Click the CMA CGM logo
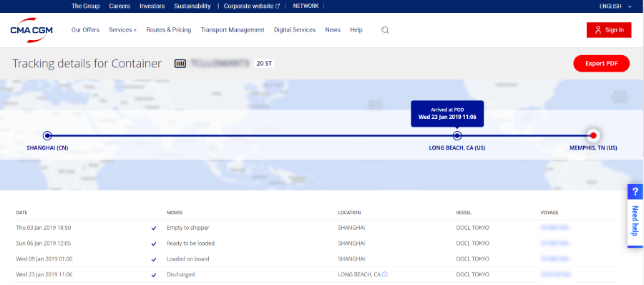This screenshot has width=644, height=285. (31, 30)
